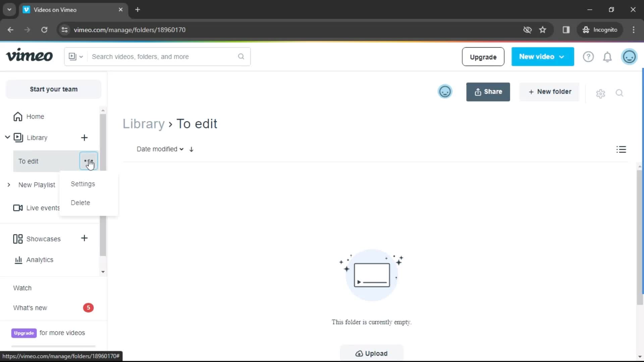Click the Incognito indicator
Viewport: 644px width, 362px height.
[x=600, y=30]
